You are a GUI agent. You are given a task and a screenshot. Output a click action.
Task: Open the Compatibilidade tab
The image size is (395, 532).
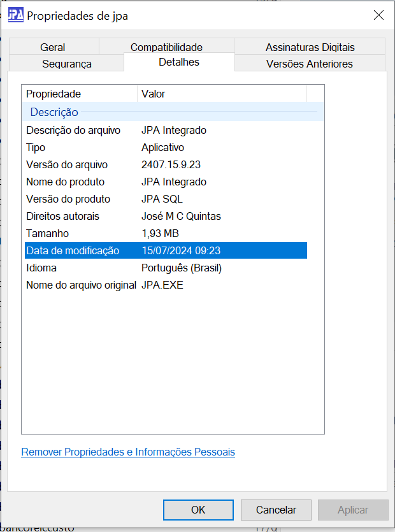tap(166, 47)
